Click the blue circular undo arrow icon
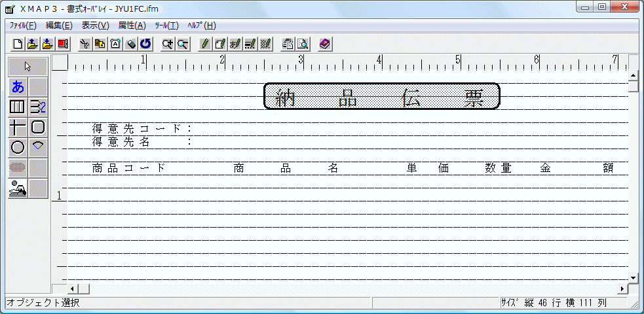Image resolution: width=644 pixels, height=314 pixels. click(145, 44)
